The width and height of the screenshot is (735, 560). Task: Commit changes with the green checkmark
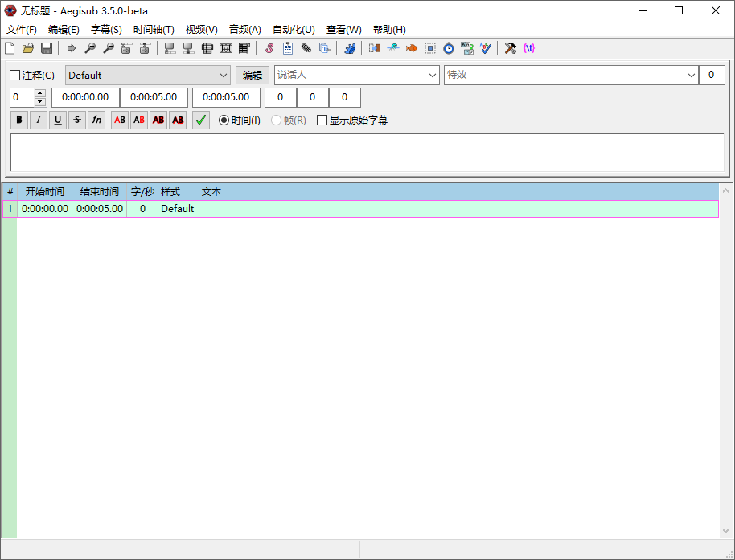pos(200,120)
